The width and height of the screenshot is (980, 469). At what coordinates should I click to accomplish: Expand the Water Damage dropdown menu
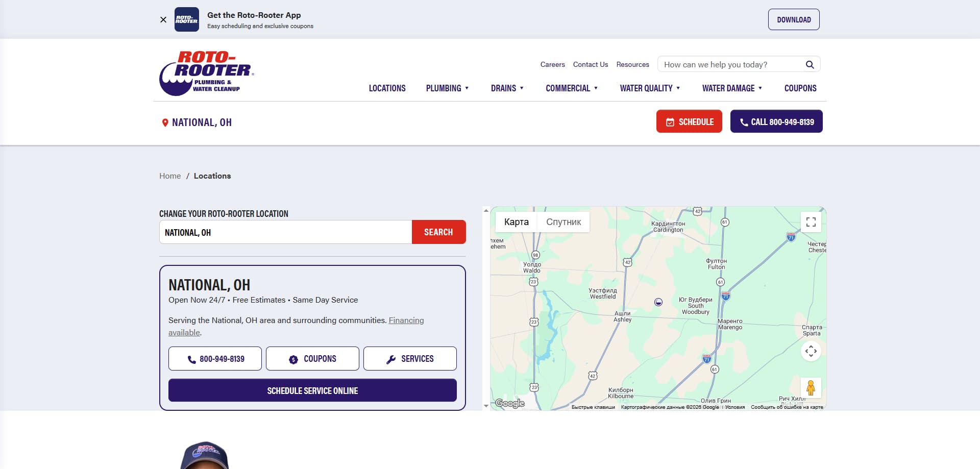[732, 88]
